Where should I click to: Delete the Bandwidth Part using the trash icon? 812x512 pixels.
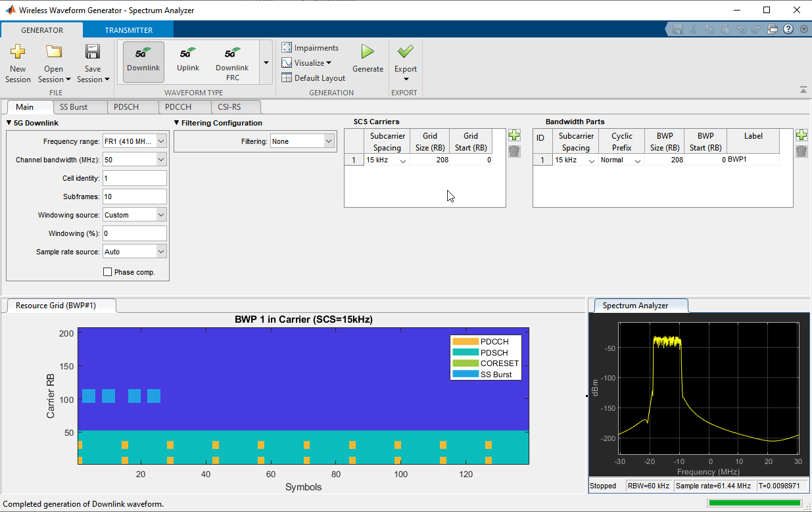point(801,152)
